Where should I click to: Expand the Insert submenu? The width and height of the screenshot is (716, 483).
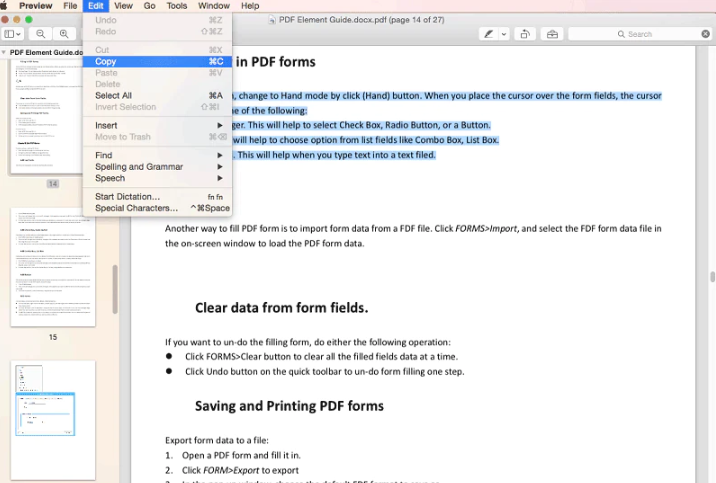click(158, 126)
